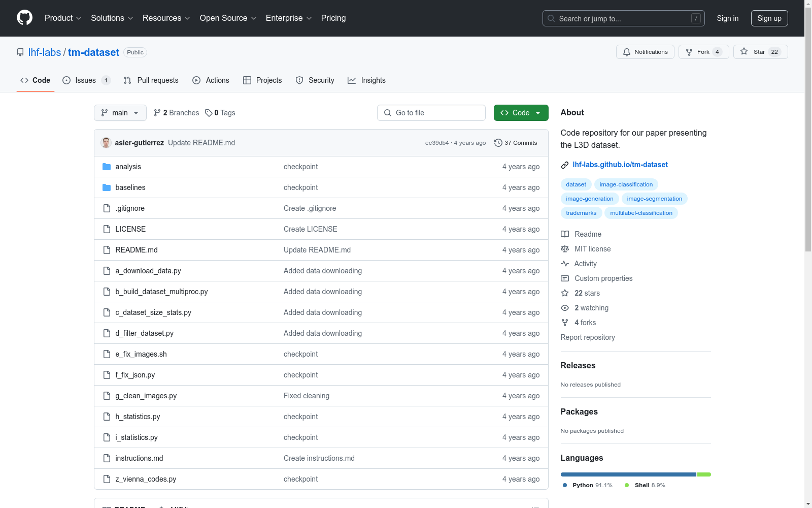Open the Product dropdown menu
This screenshot has width=812, height=508.
coord(63,18)
